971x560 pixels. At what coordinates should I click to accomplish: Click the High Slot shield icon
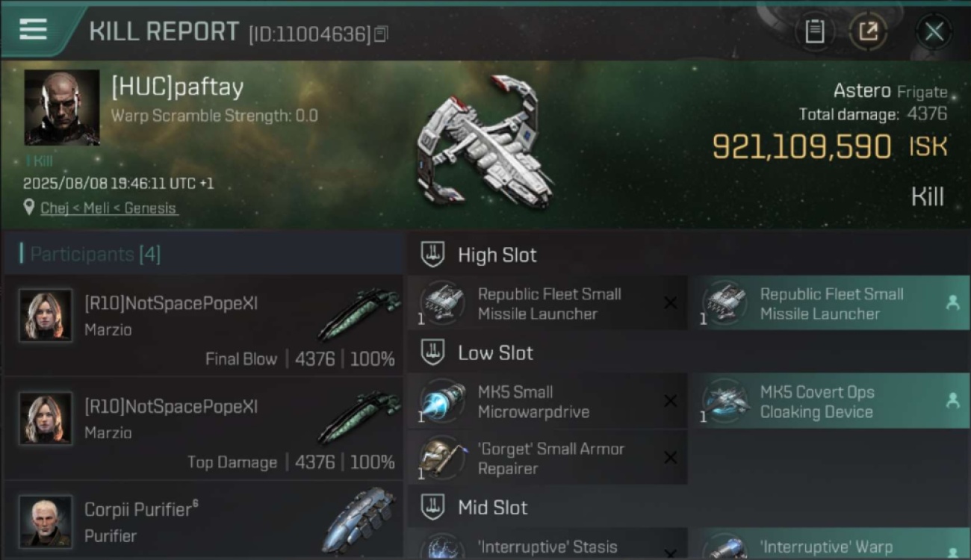(x=432, y=255)
